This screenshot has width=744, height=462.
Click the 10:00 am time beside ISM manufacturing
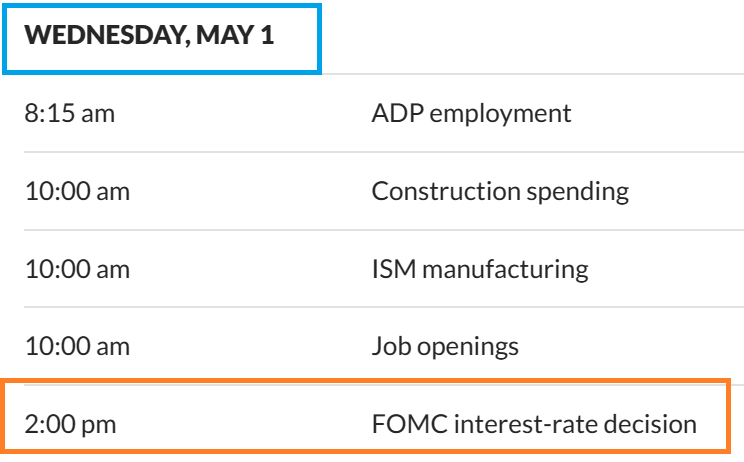click(x=77, y=269)
